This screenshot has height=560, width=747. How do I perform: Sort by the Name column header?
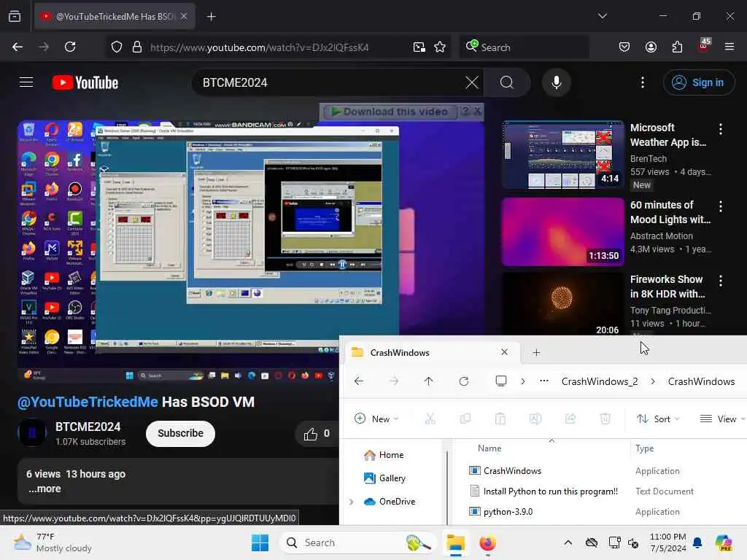click(x=489, y=448)
